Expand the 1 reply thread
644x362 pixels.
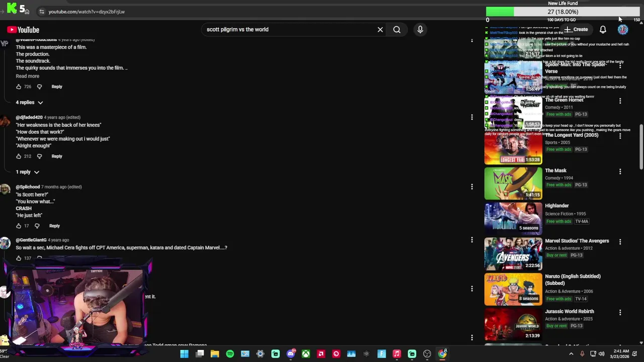(27, 172)
